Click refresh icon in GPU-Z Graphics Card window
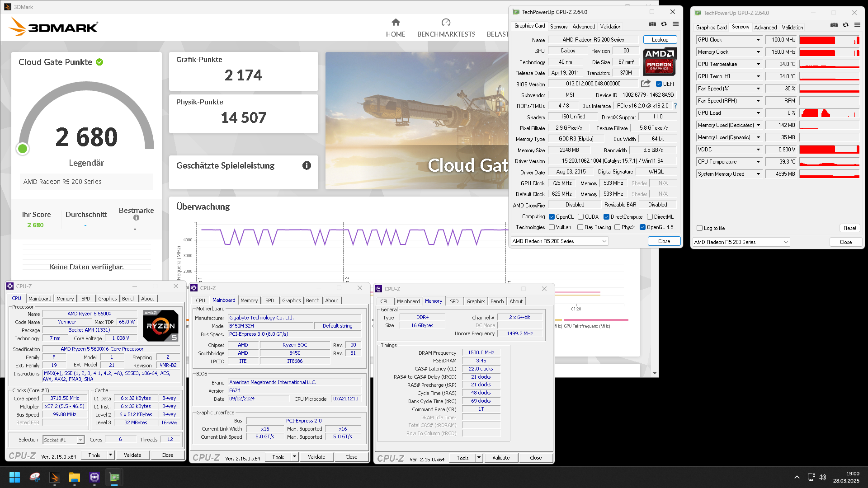 coord(664,24)
